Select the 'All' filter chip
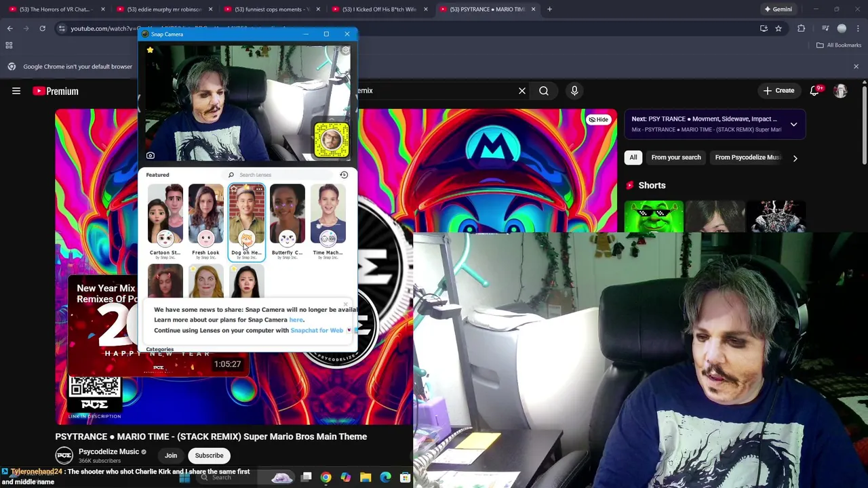The width and height of the screenshot is (868, 488). point(633,157)
